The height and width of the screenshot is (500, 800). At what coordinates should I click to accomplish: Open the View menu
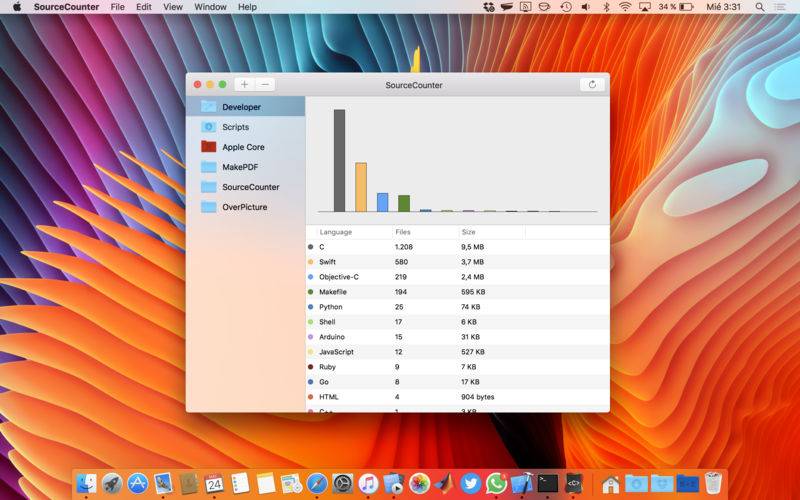(x=173, y=7)
